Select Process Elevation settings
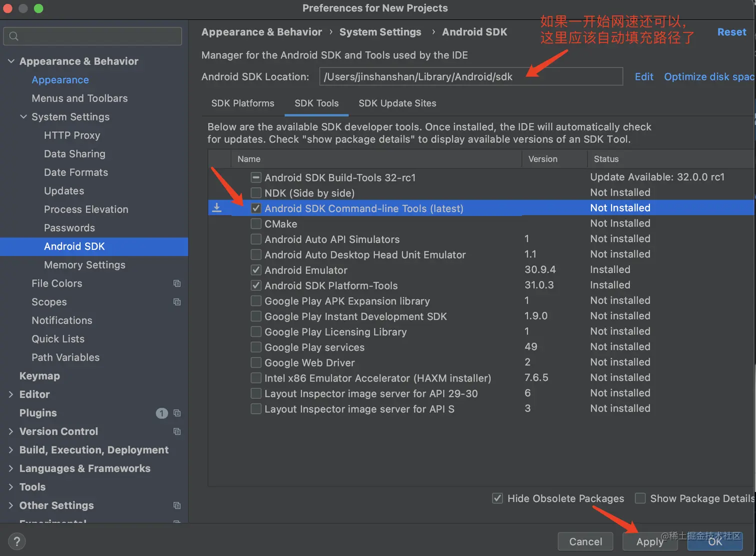Image resolution: width=756 pixels, height=556 pixels. pos(86,209)
